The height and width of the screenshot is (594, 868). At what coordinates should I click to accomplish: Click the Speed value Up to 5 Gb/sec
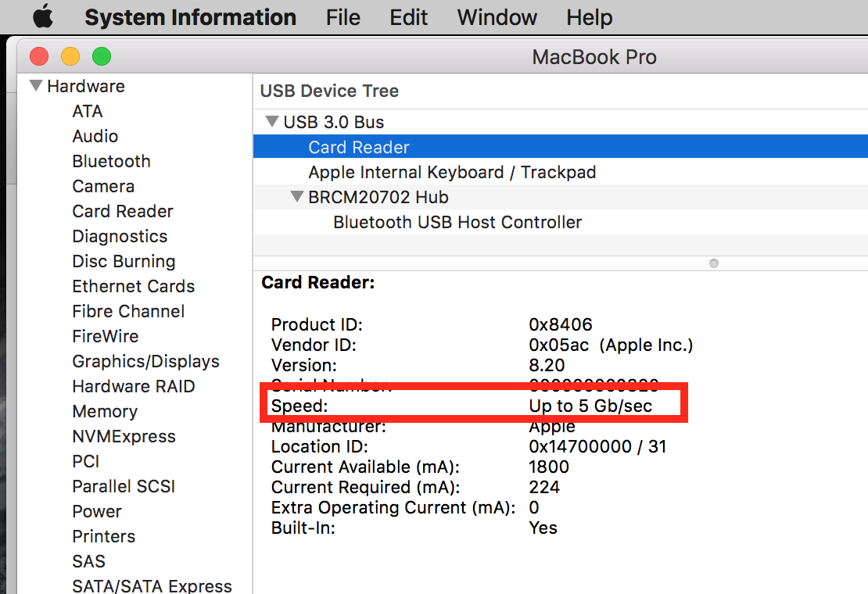pyautogui.click(x=590, y=406)
